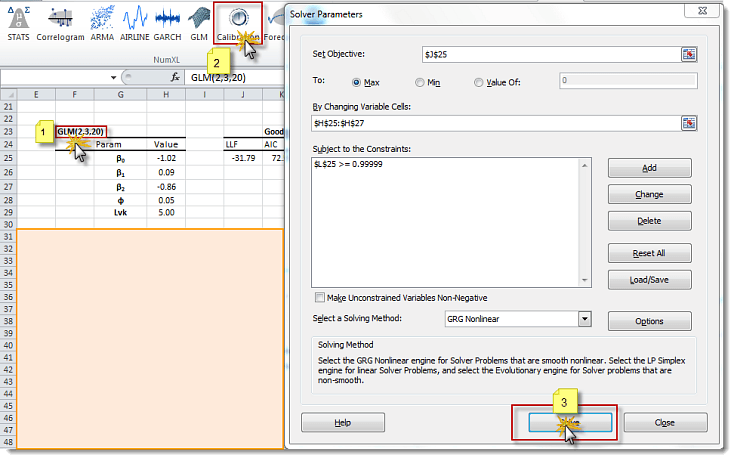This screenshot has width=735, height=460.
Task: Click the Help button
Action: [x=343, y=422]
